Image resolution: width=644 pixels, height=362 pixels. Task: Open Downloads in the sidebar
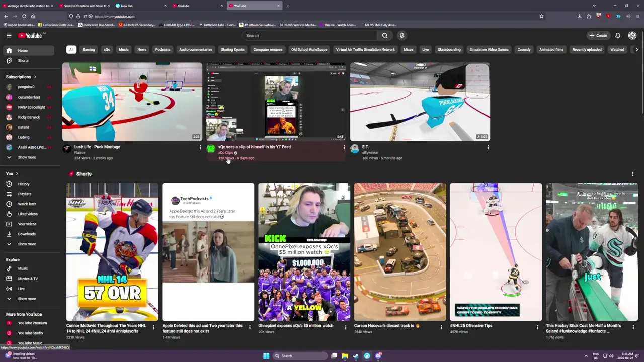point(29,234)
